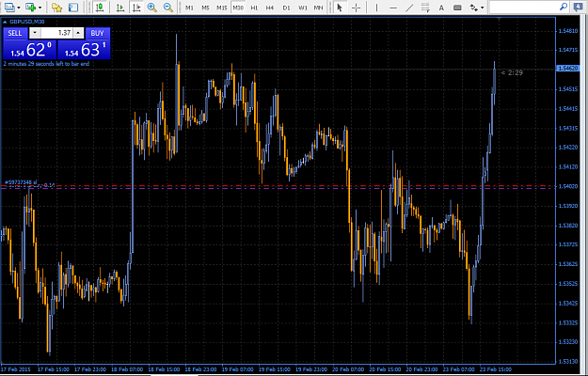Image resolution: width=588 pixels, height=376 pixels.
Task: Click the 1.54810 price axis label
Action: (567, 31)
